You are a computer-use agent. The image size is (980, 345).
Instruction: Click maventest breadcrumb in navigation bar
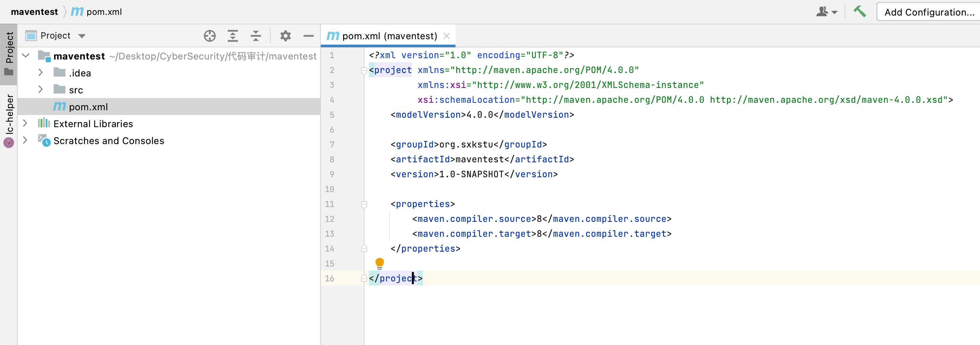click(34, 12)
